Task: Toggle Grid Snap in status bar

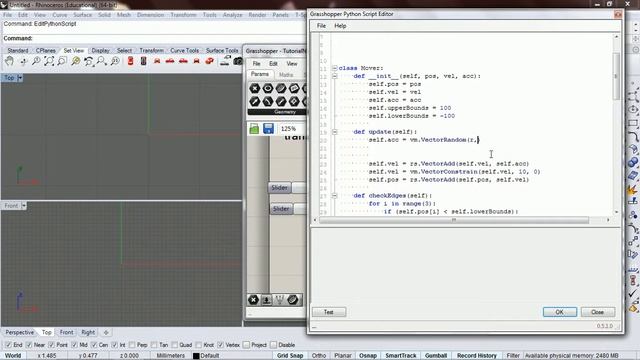Action: tap(290, 356)
